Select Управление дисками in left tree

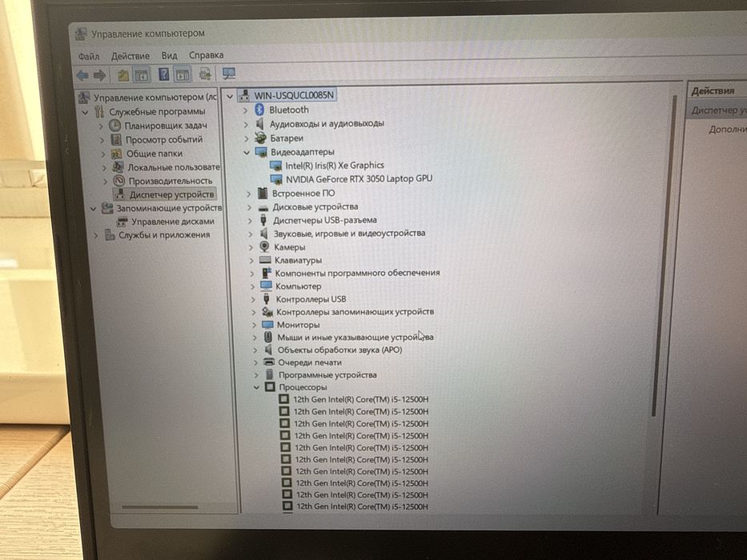pos(172,222)
